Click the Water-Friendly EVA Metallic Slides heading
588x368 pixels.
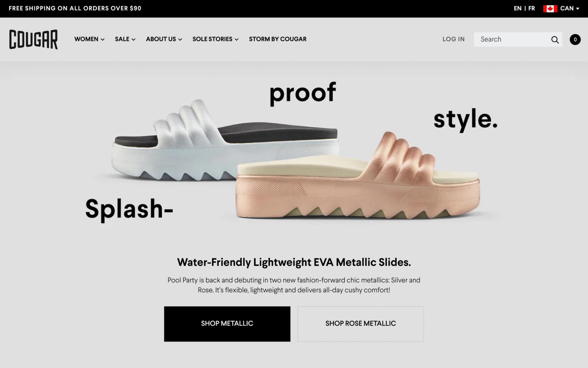point(294,262)
